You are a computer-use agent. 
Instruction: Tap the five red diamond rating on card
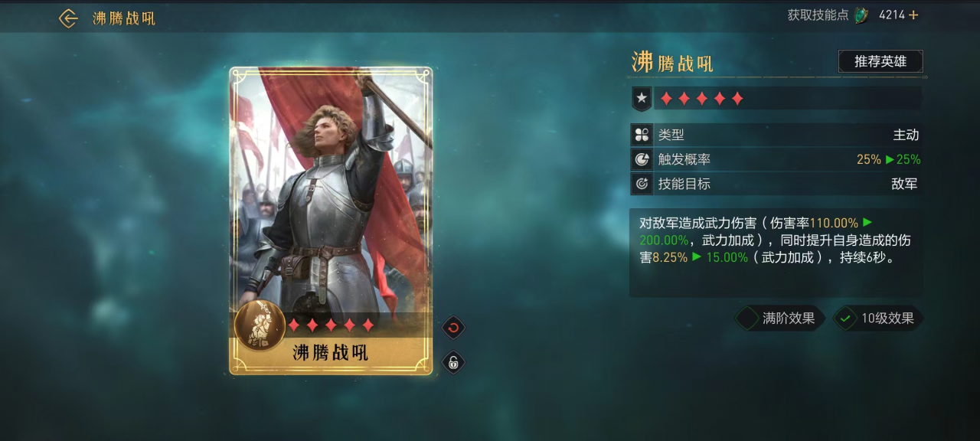point(331,325)
